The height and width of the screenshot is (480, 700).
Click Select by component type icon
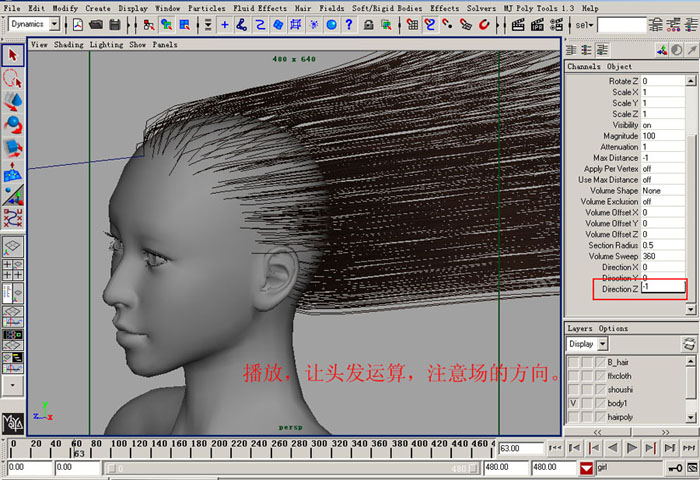coord(184,25)
